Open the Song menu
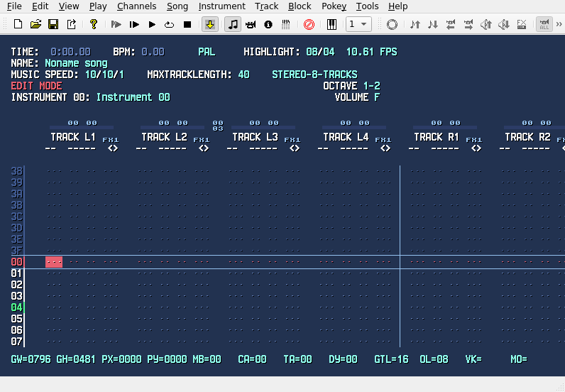The height and width of the screenshot is (392, 565). click(x=177, y=6)
